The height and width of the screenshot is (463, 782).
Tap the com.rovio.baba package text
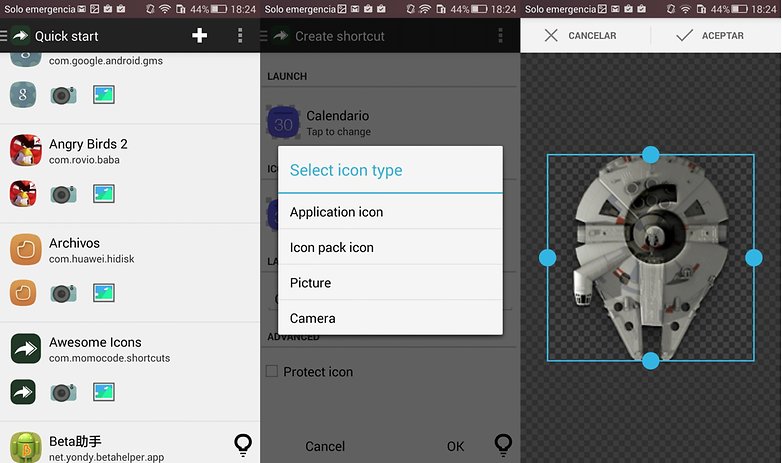84,160
